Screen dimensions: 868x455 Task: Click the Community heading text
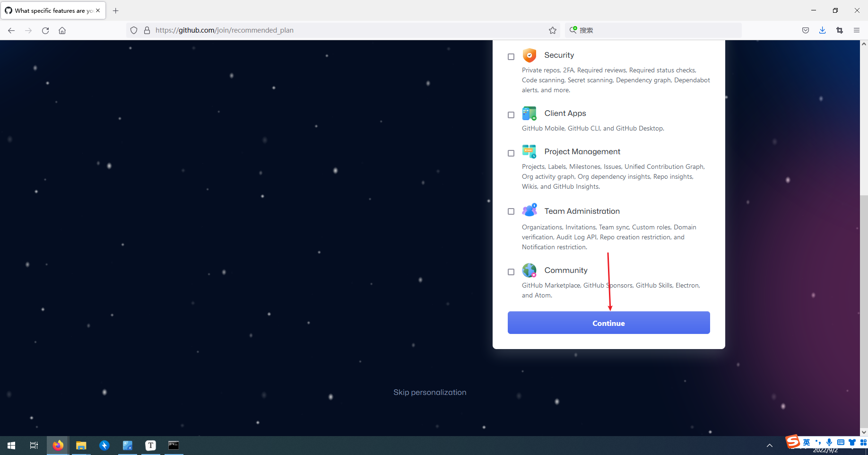pos(566,271)
